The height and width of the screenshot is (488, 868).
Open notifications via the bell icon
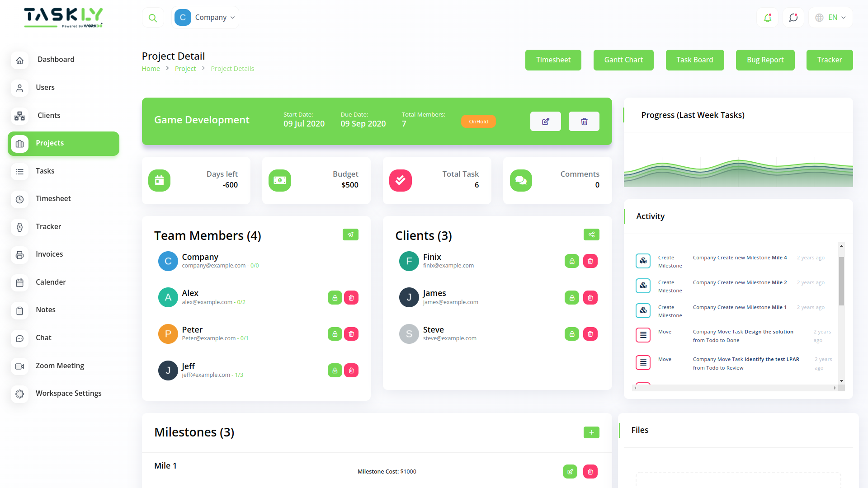[x=767, y=17]
